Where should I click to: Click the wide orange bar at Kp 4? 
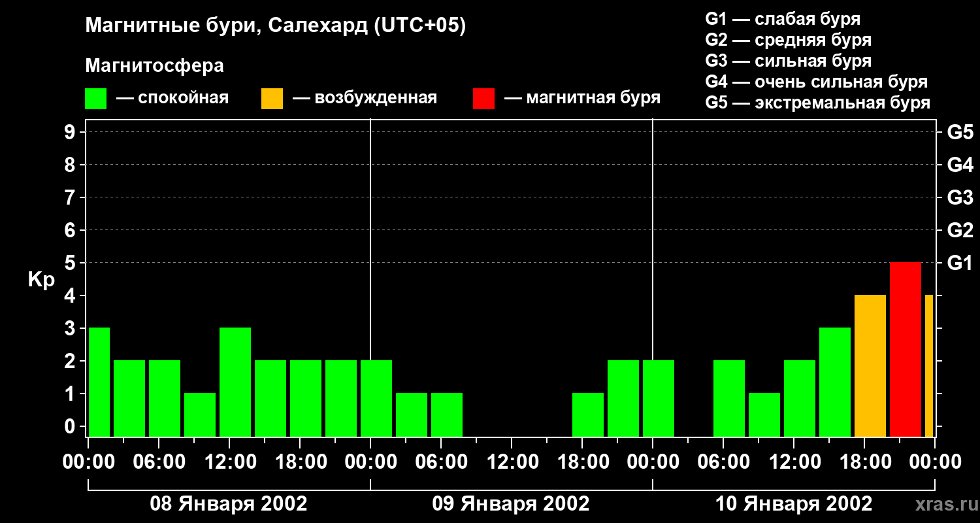tap(870, 366)
